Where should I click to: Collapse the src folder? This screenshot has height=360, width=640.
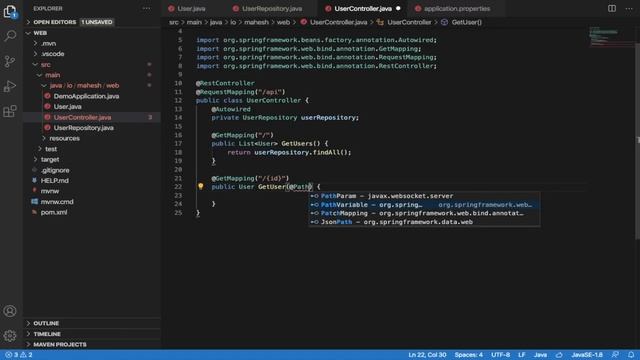(45, 64)
